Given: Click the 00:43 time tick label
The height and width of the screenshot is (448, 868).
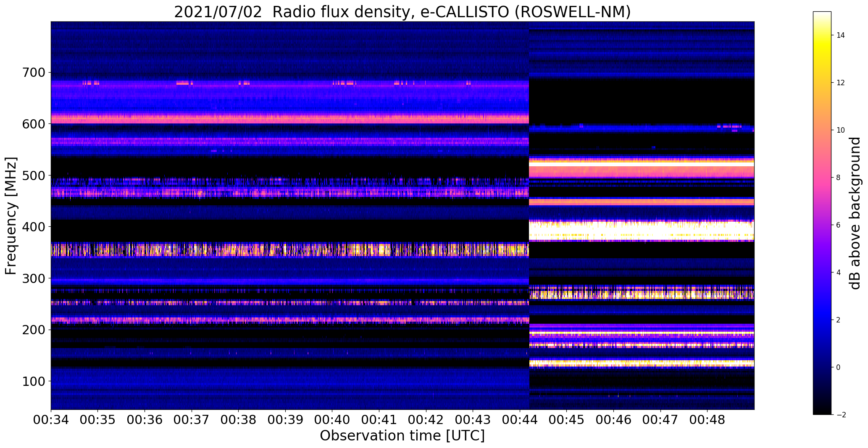Looking at the screenshot, I should point(473,420).
